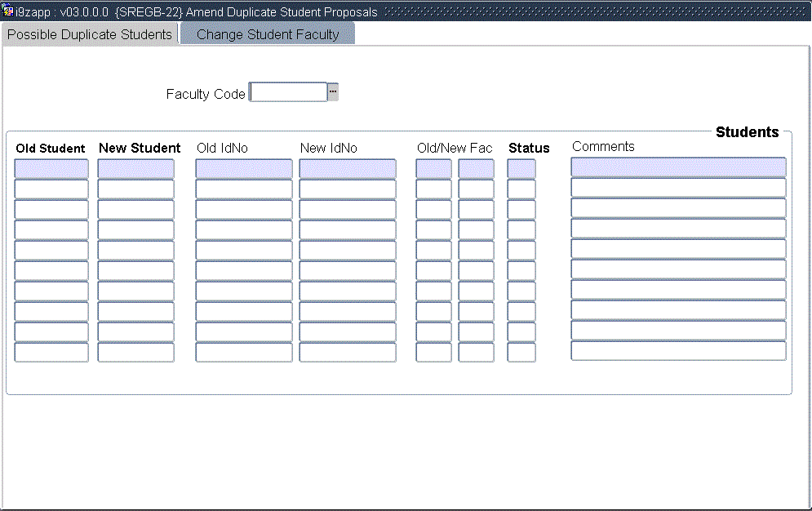Image resolution: width=812 pixels, height=511 pixels.
Task: Click the first row Comments field
Action: point(678,167)
